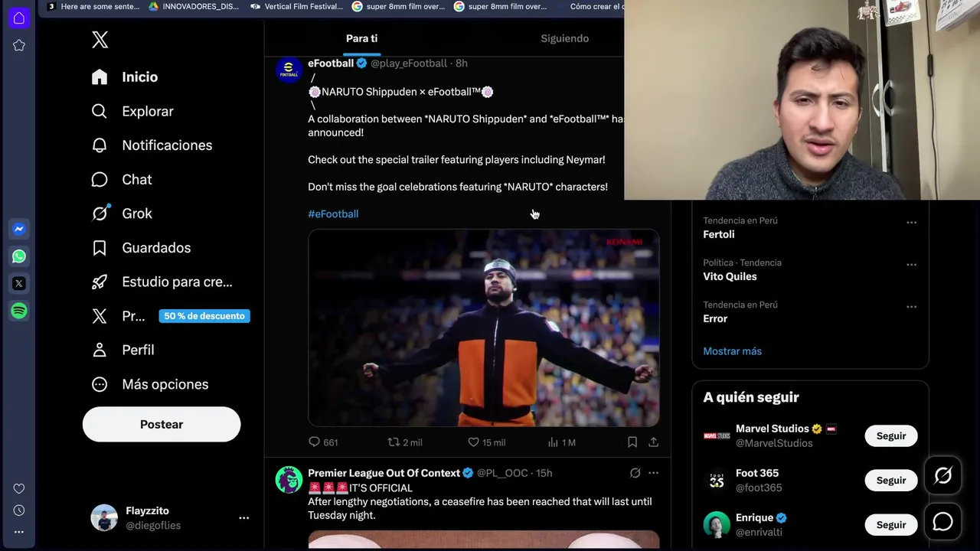The width and height of the screenshot is (980, 551).
Task: Open Premier League Out Of Context profile name
Action: pyautogui.click(x=384, y=473)
